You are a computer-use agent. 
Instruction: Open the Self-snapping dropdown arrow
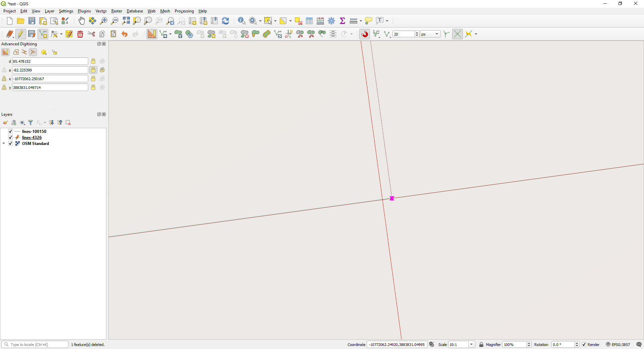[x=476, y=34]
